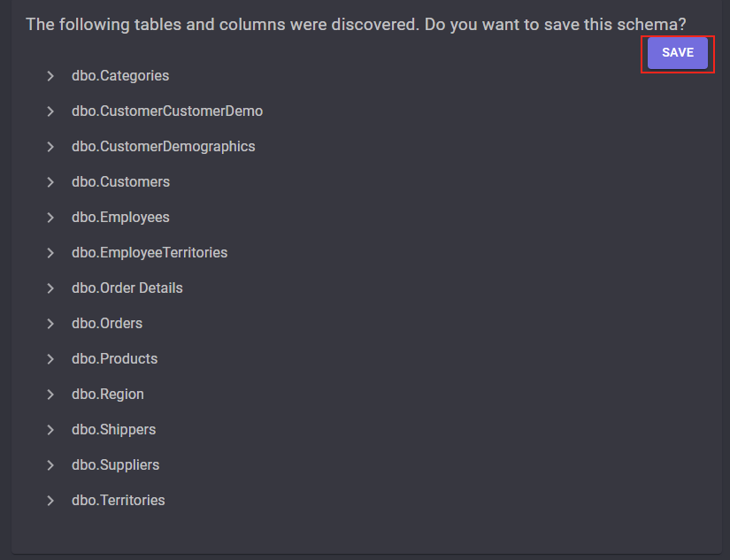Expand the dbo.Employees chevron

point(50,218)
